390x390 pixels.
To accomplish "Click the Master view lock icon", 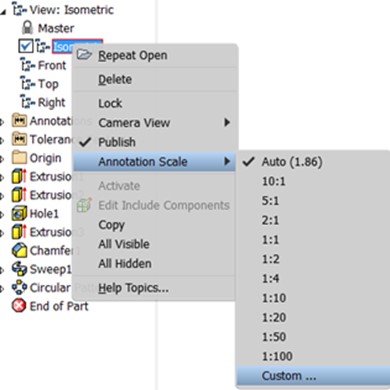I will [27, 28].
